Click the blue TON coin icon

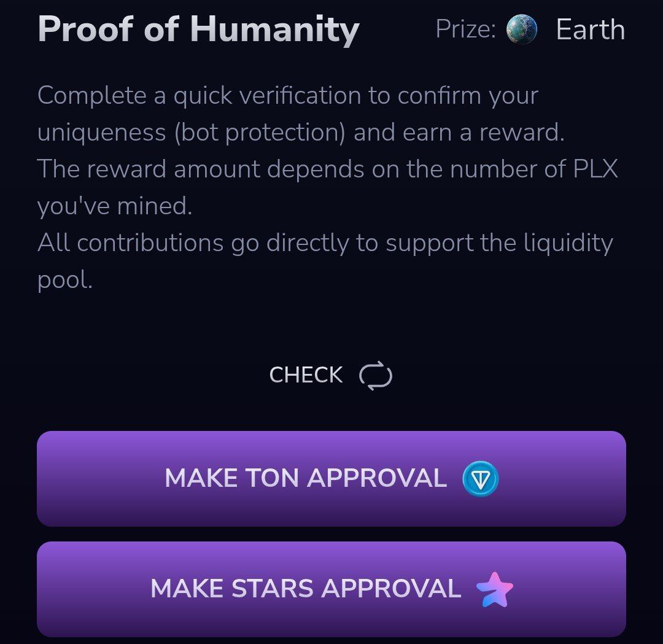click(x=480, y=479)
